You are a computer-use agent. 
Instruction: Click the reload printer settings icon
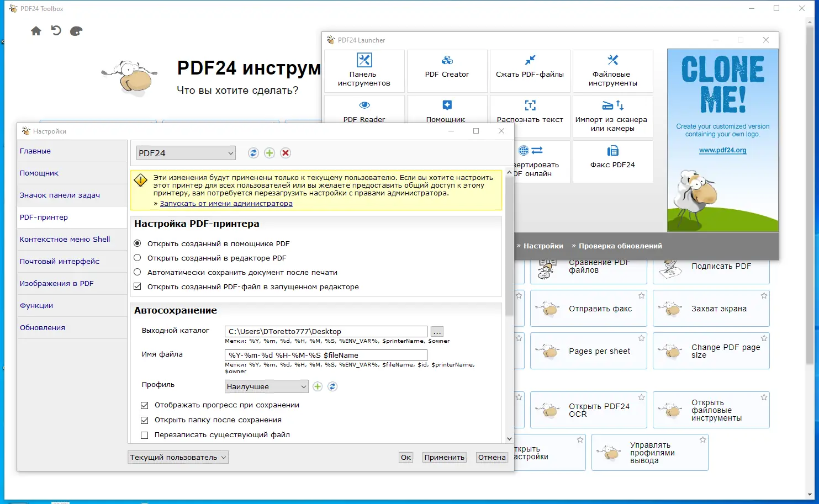pos(253,153)
